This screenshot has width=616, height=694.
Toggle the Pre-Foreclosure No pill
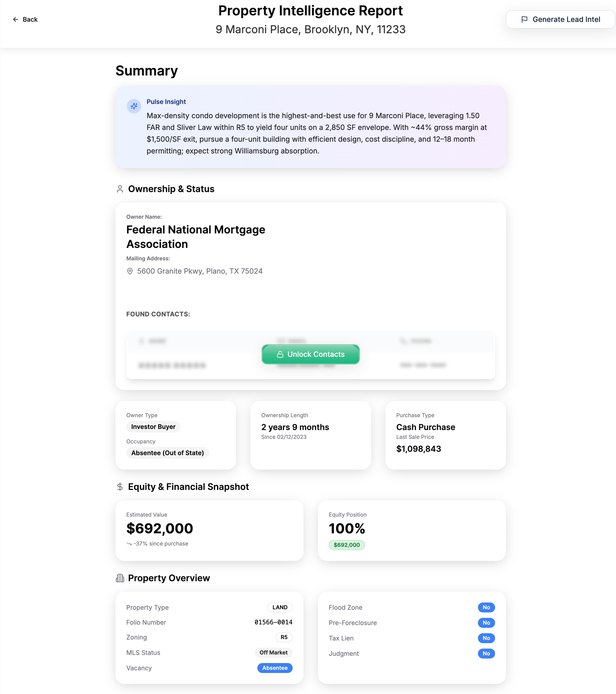pyautogui.click(x=486, y=623)
